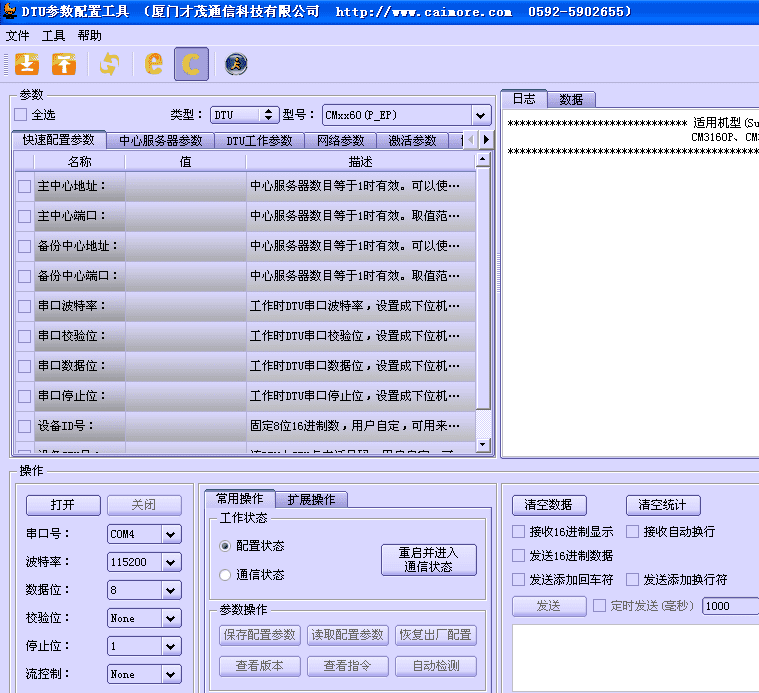759x693 pixels.
Task: Switch to the 中心服务器参数 tab
Action: pos(160,141)
